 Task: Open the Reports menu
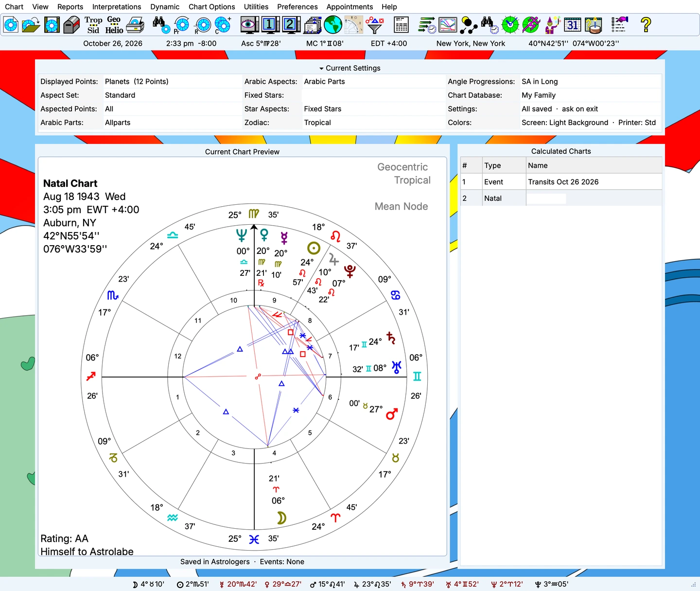point(70,7)
